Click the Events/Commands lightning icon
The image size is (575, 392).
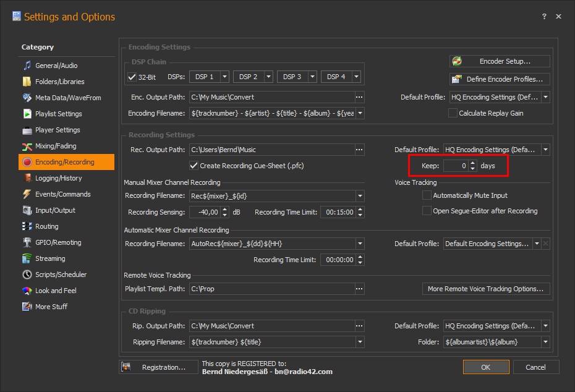click(x=27, y=194)
